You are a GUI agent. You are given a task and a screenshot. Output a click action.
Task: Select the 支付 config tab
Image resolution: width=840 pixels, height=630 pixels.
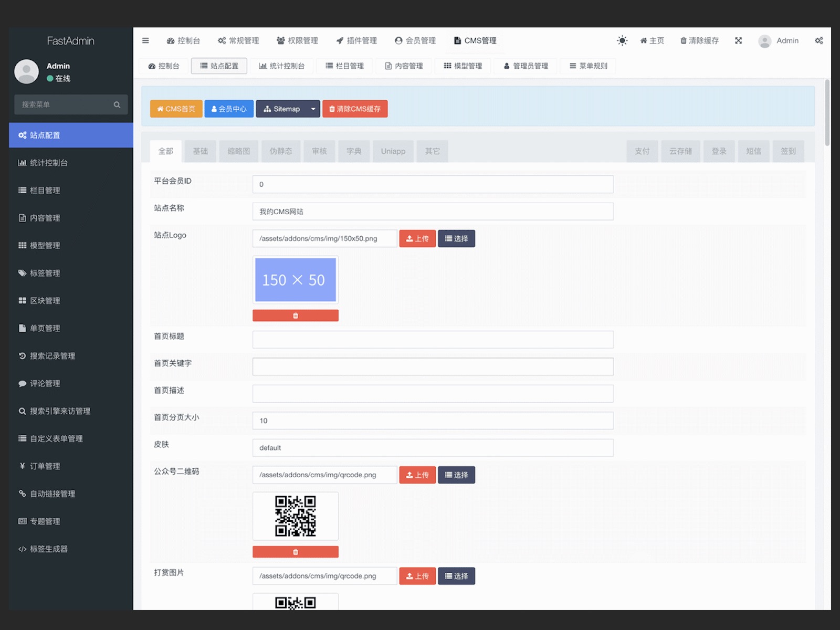[x=642, y=151]
